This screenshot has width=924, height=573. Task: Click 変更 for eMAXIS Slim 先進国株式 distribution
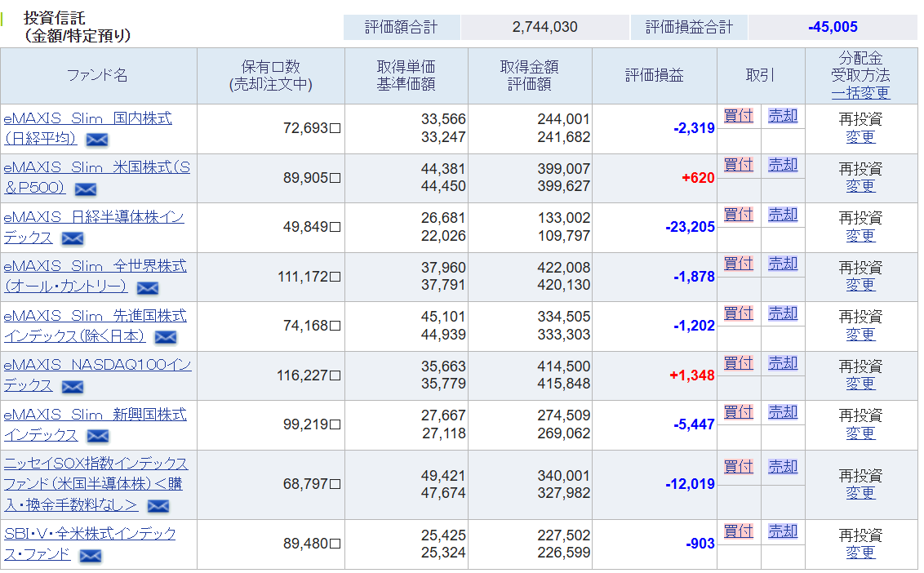[860, 335]
